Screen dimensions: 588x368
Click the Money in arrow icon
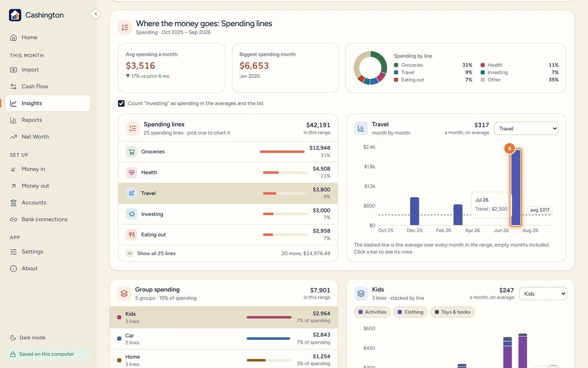(13, 169)
